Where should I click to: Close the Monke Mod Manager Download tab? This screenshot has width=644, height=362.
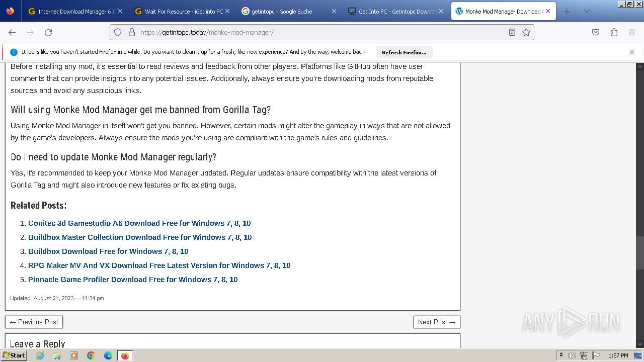[548, 11]
